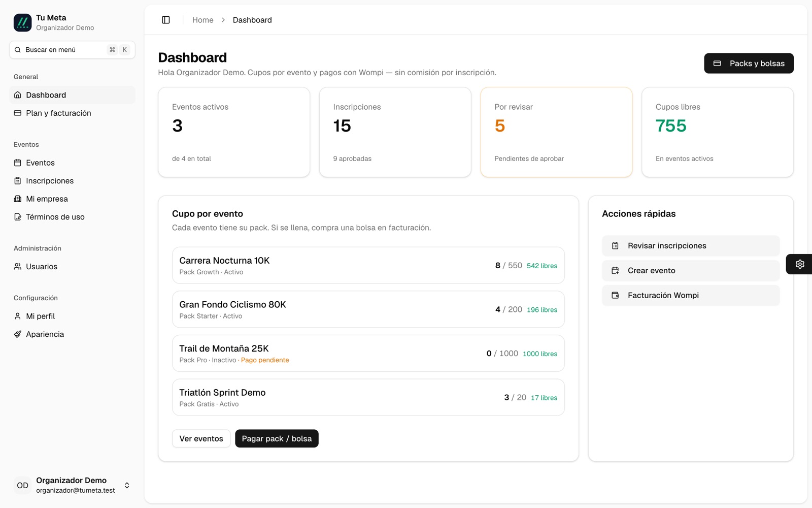The width and height of the screenshot is (812, 508).
Task: Click the clipboard icon beside Revisar inscripciones
Action: (615, 246)
